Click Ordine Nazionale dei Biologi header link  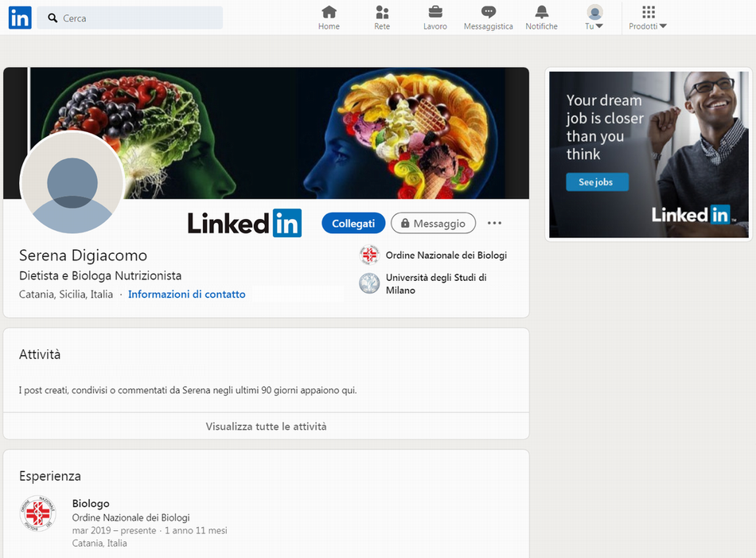(x=446, y=256)
